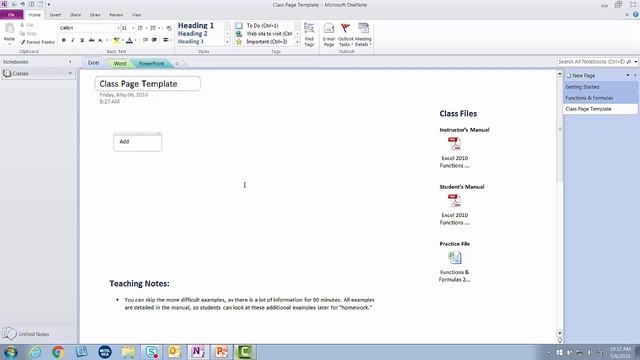This screenshot has height=360, width=640.
Task: Activate the Format Painter tool
Action: pos(37,42)
